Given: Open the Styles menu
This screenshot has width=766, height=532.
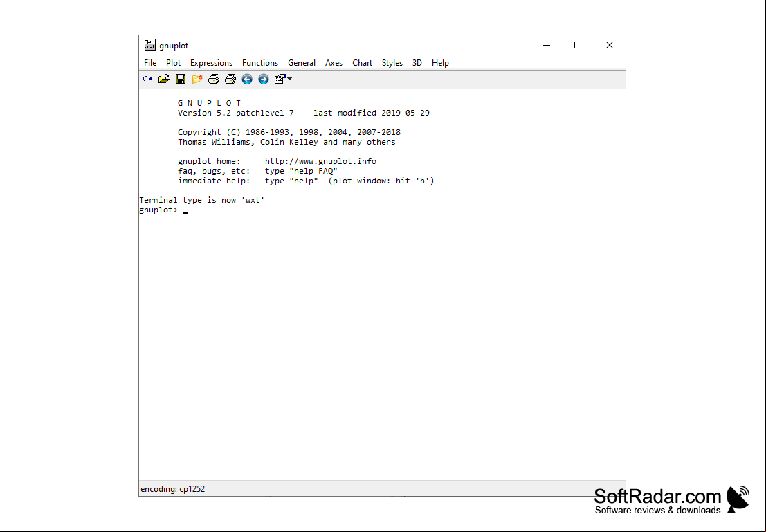Looking at the screenshot, I should (x=392, y=62).
